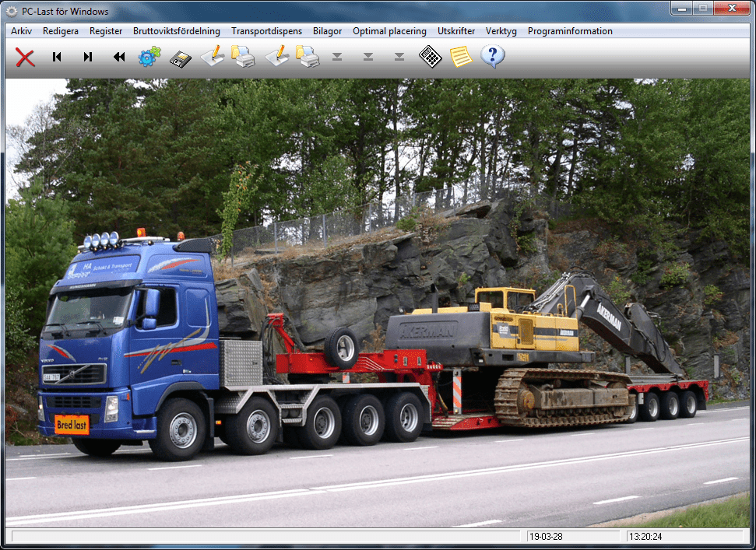756x550 pixels.
Task: Click the time 13:20:24 in the status bar
Action: click(645, 537)
